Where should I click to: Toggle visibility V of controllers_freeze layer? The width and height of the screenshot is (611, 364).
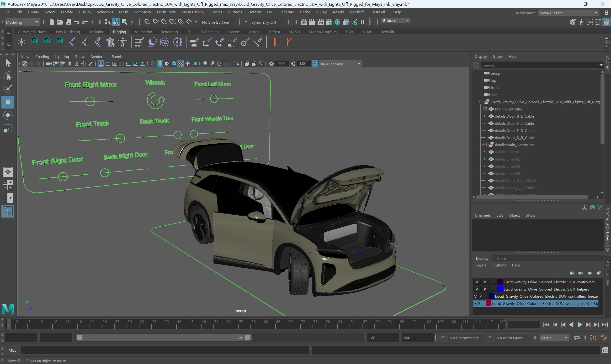coord(475,296)
